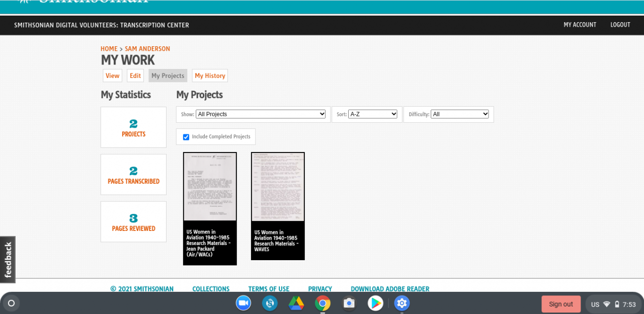
Task: Switch to the View tab
Action: [x=113, y=75]
